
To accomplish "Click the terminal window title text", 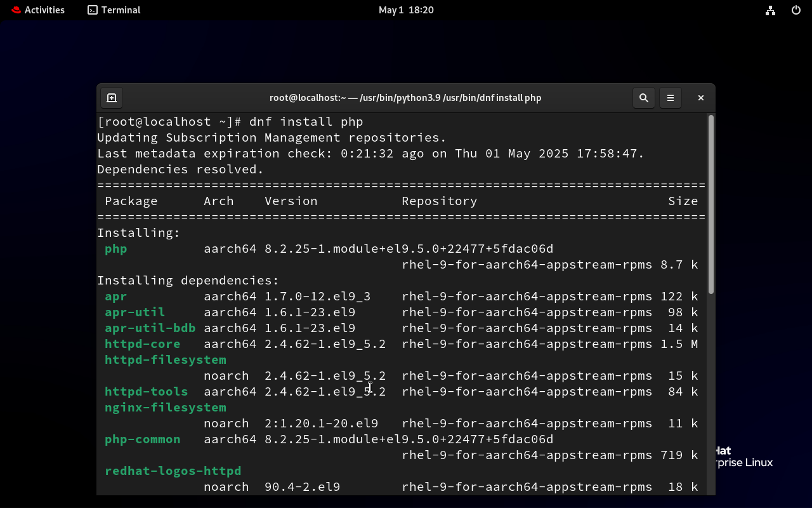I will 405,98.
